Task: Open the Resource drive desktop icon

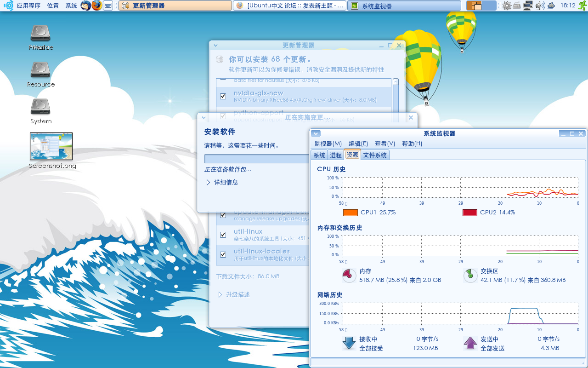Action: pos(40,74)
